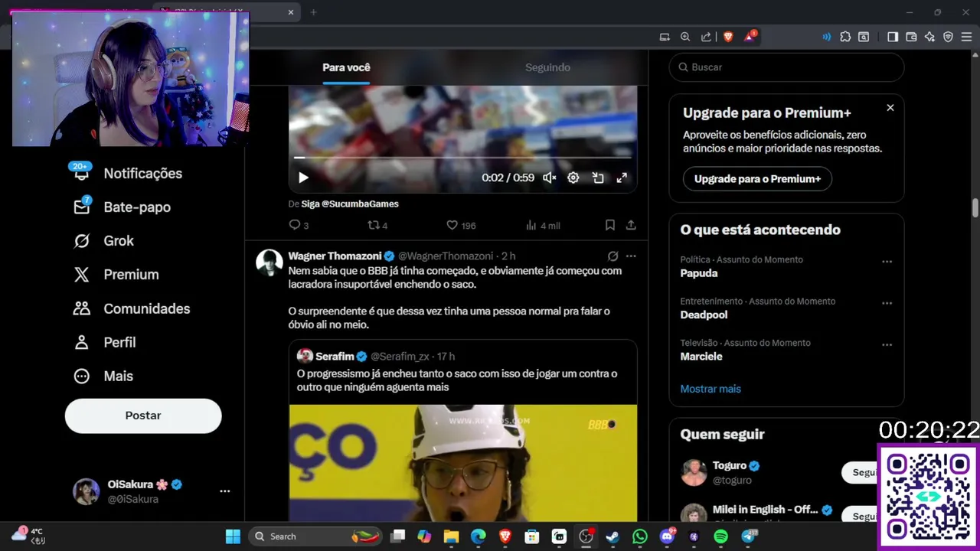Share the video post
The height and width of the screenshot is (551, 980).
coord(631,225)
